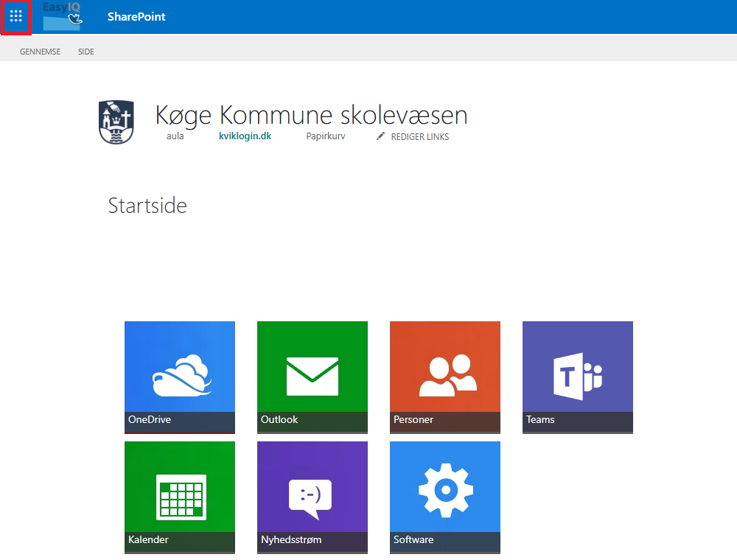Screen dimensions: 737x560
Task: Click the Køge Kommune crest logo
Action: pos(116,122)
